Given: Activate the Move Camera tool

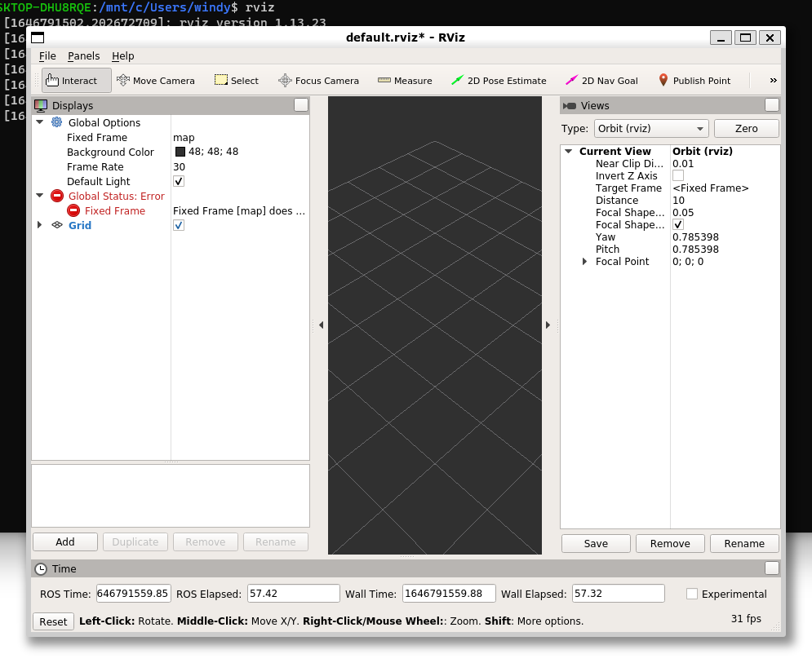Looking at the screenshot, I should 156,81.
